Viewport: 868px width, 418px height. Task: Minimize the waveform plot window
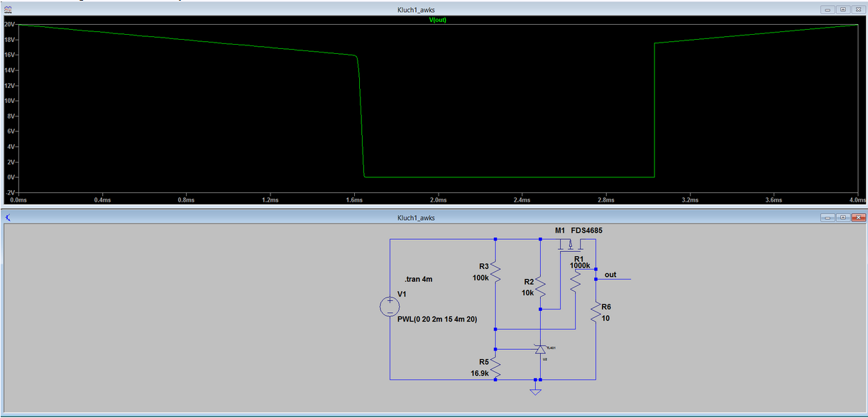[828, 10]
